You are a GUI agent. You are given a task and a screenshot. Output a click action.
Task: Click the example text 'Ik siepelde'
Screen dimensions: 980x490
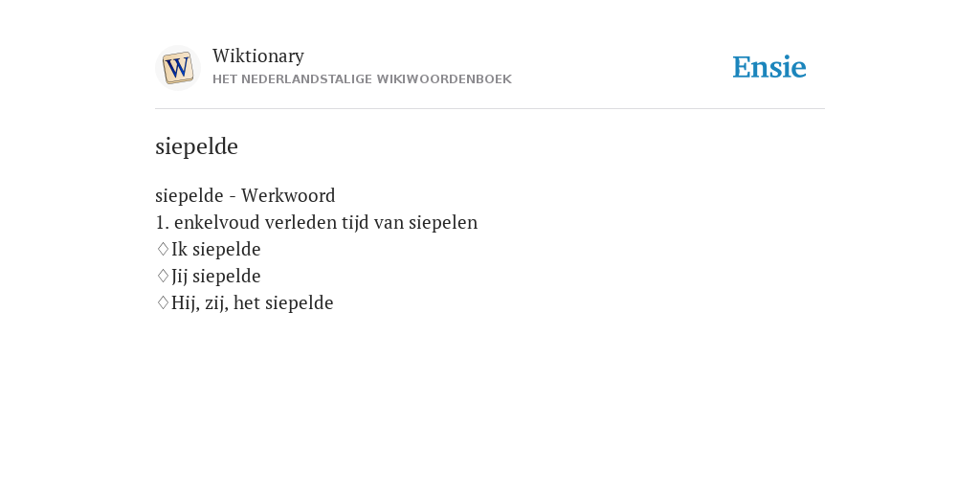[x=215, y=250]
